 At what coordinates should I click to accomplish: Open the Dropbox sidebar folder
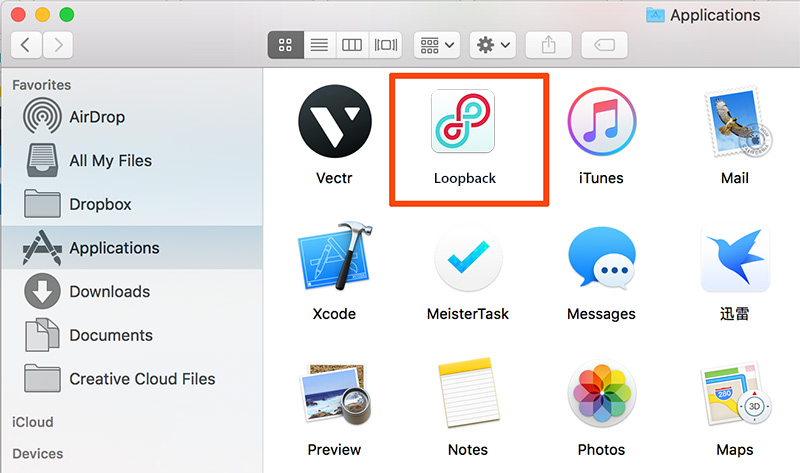tap(132, 204)
